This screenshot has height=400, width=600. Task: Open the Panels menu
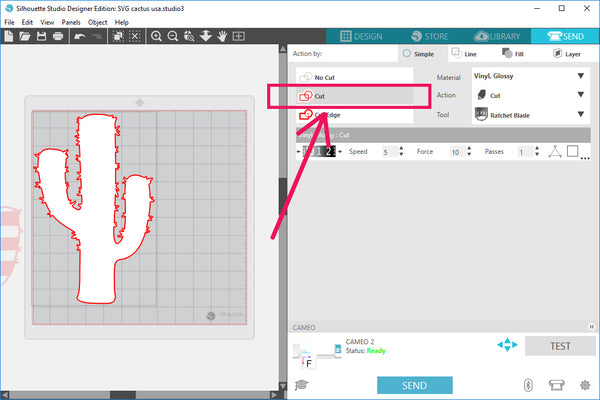(x=71, y=22)
